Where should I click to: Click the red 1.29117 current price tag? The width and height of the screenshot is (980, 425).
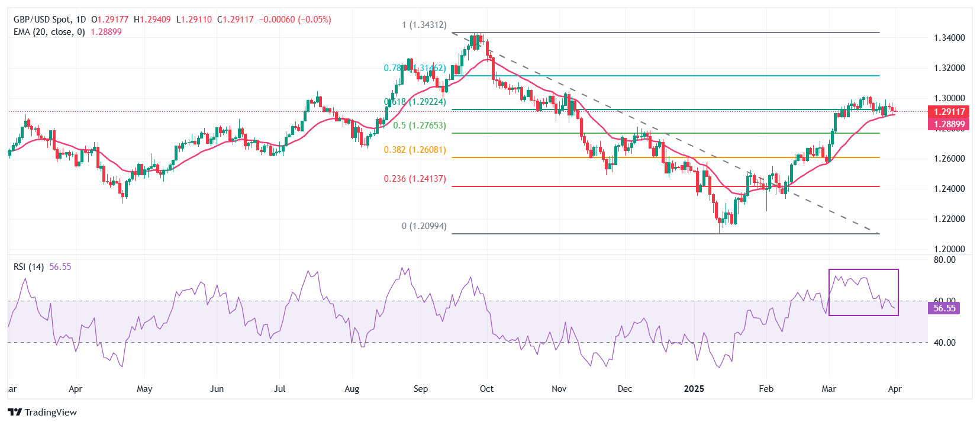point(949,112)
